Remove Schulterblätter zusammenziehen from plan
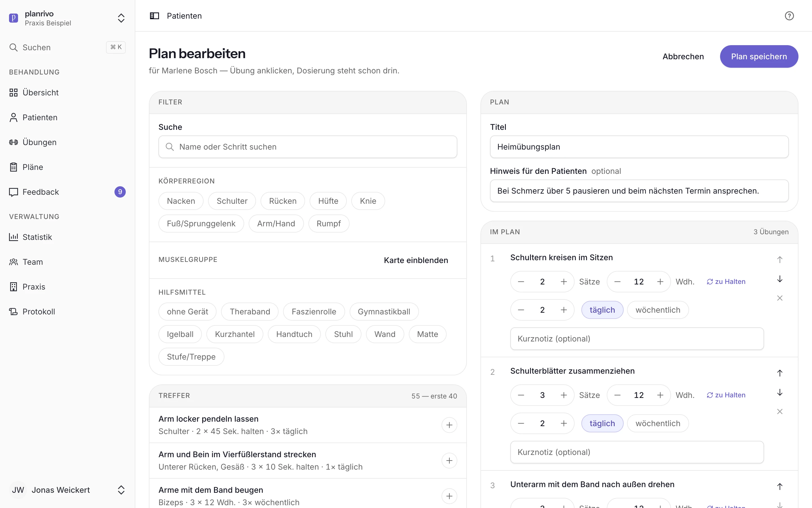This screenshot has width=812, height=508. coord(780,411)
